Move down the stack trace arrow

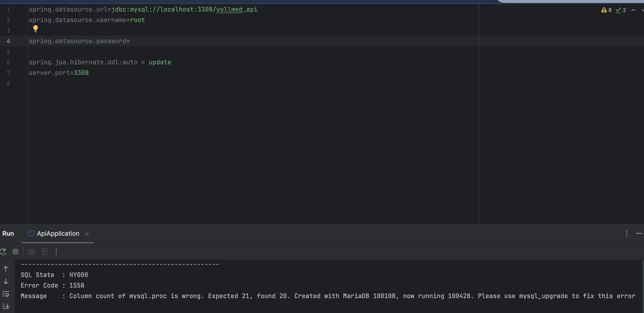point(6,281)
